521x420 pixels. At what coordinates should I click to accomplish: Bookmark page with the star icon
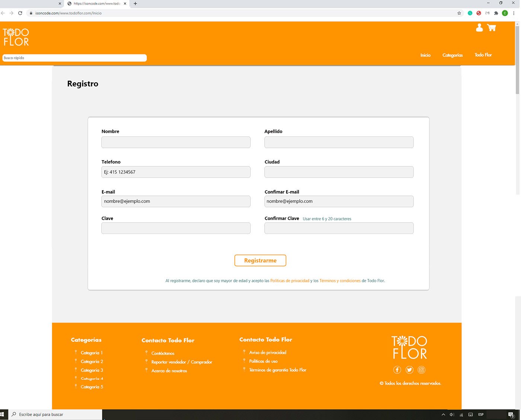[x=459, y=13]
